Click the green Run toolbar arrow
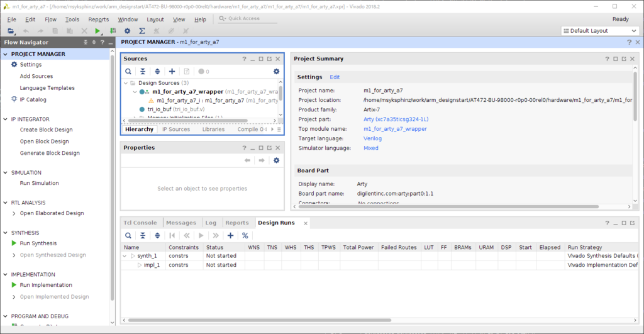 click(x=97, y=31)
